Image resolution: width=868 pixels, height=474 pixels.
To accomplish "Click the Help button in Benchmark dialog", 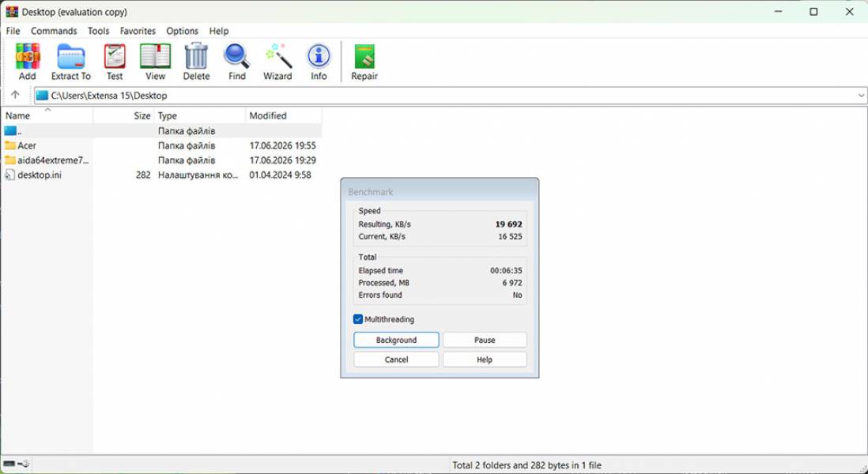I will 485,359.
